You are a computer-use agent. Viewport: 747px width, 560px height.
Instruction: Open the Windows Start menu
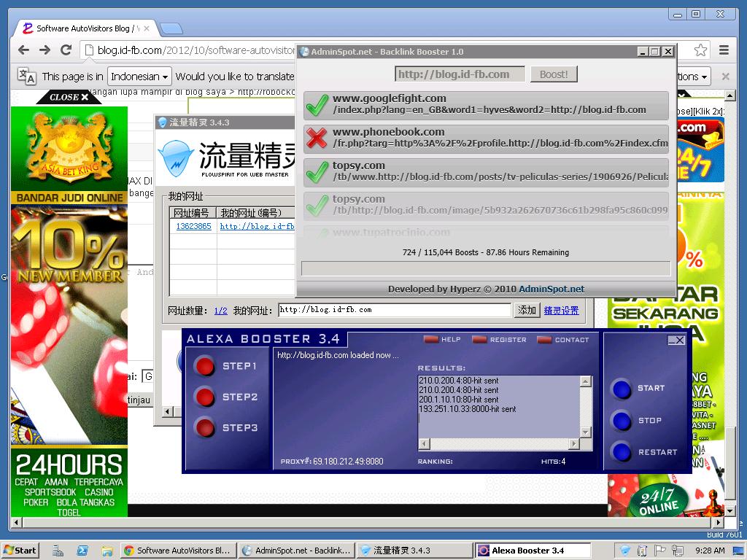pyautogui.click(x=20, y=551)
